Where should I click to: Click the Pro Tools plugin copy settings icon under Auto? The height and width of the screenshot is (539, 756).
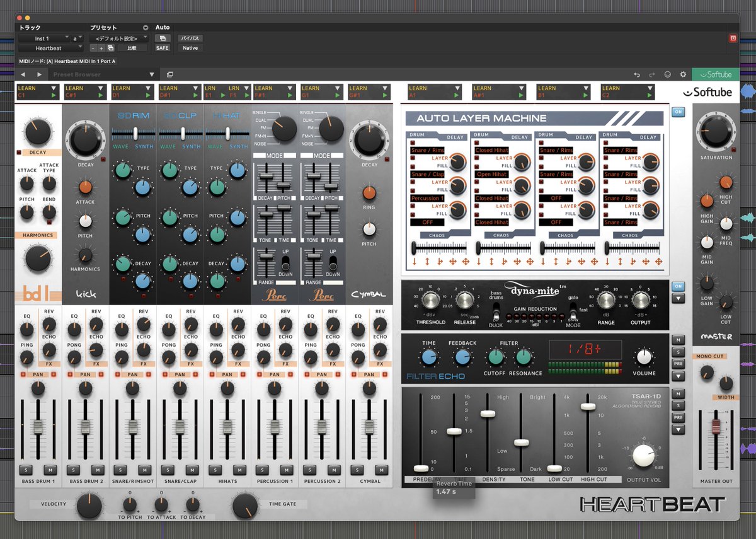(x=163, y=38)
